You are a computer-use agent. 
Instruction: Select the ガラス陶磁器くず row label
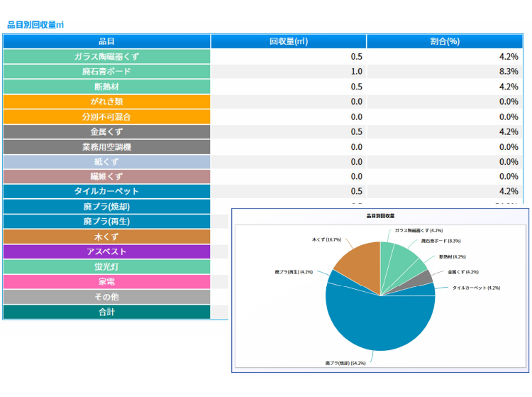click(x=106, y=56)
